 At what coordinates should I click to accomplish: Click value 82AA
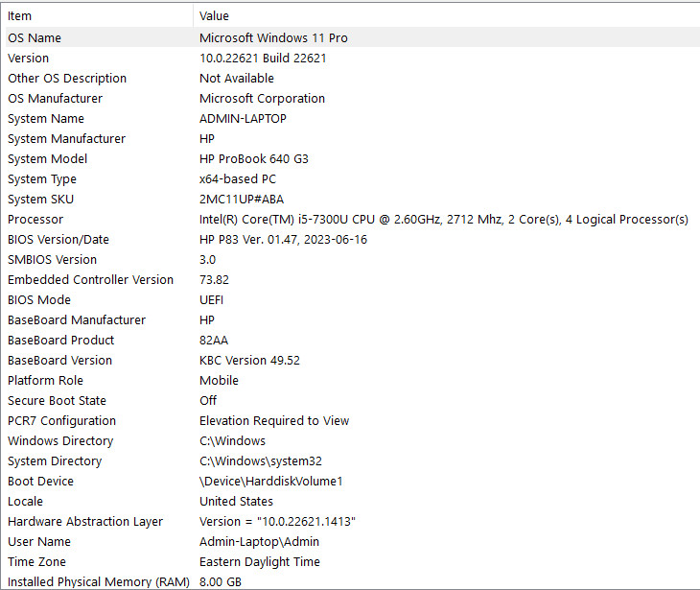coord(214,340)
